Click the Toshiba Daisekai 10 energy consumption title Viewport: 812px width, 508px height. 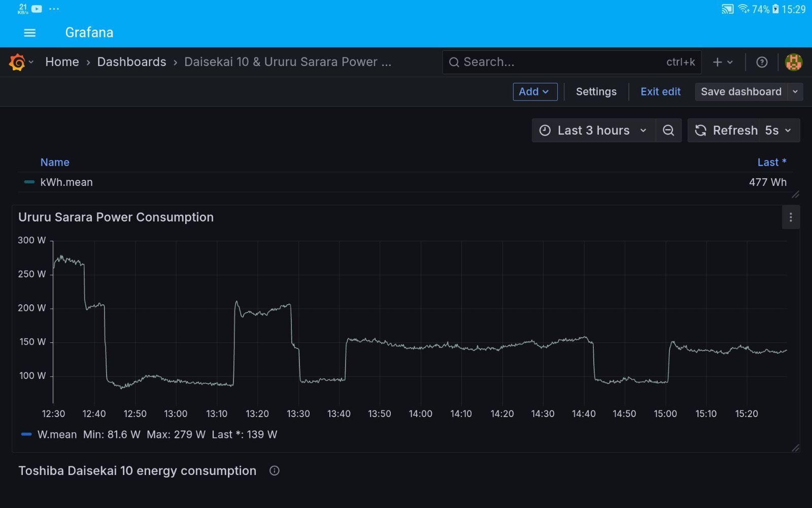137,471
